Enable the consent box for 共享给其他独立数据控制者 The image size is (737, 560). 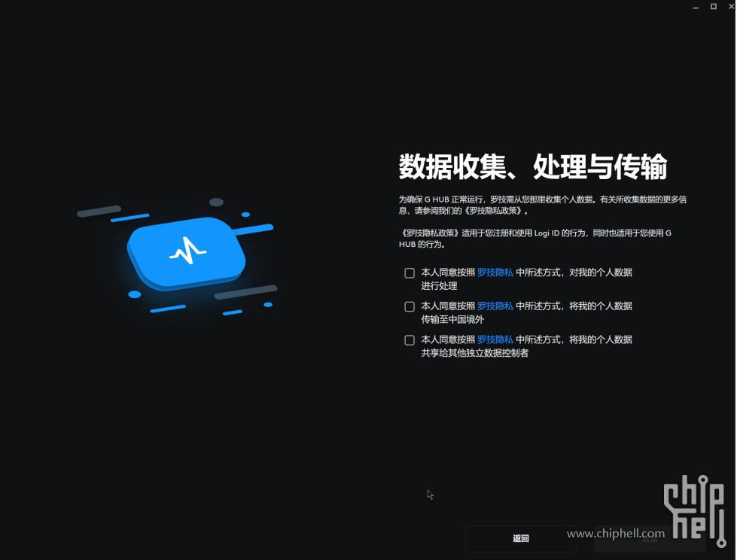410,340
